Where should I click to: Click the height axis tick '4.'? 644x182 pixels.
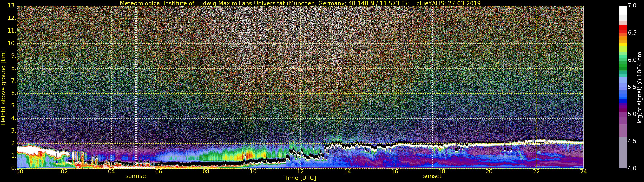14,118
